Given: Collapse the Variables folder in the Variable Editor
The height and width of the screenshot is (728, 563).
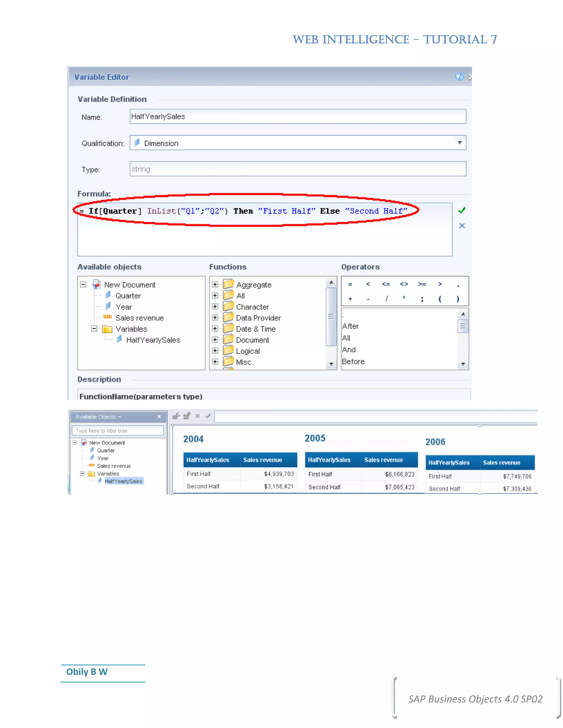Looking at the screenshot, I should 94,329.
